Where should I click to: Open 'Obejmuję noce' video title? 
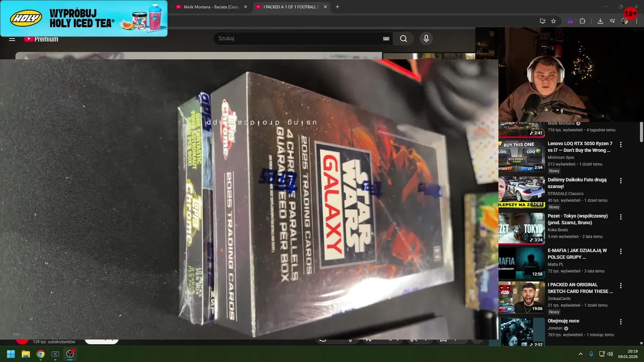563,321
